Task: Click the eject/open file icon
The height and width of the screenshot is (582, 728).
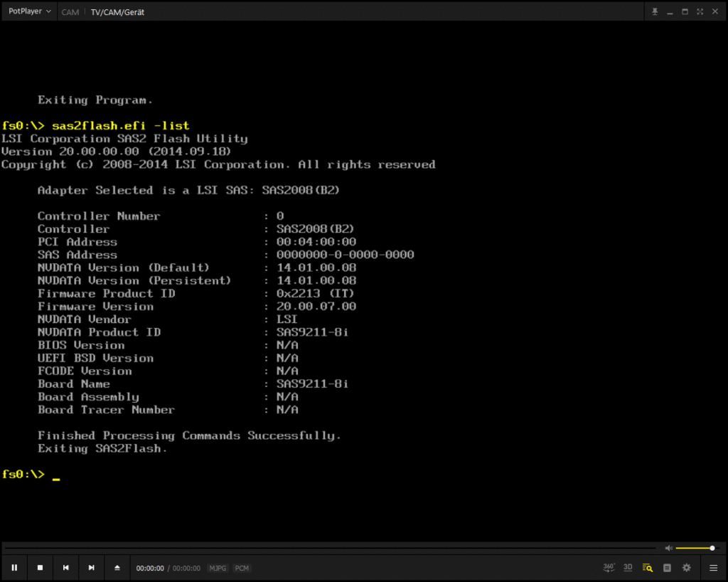Action: coord(117,568)
